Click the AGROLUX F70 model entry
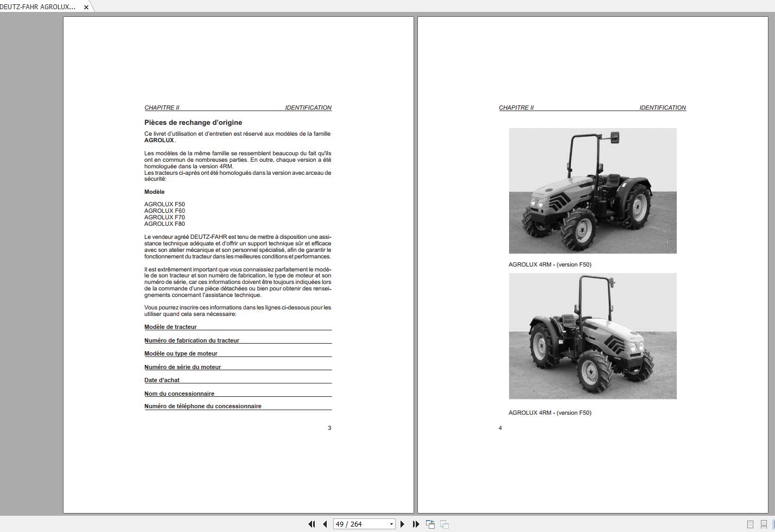Viewport: 775px width, 532px height. pyautogui.click(x=164, y=217)
